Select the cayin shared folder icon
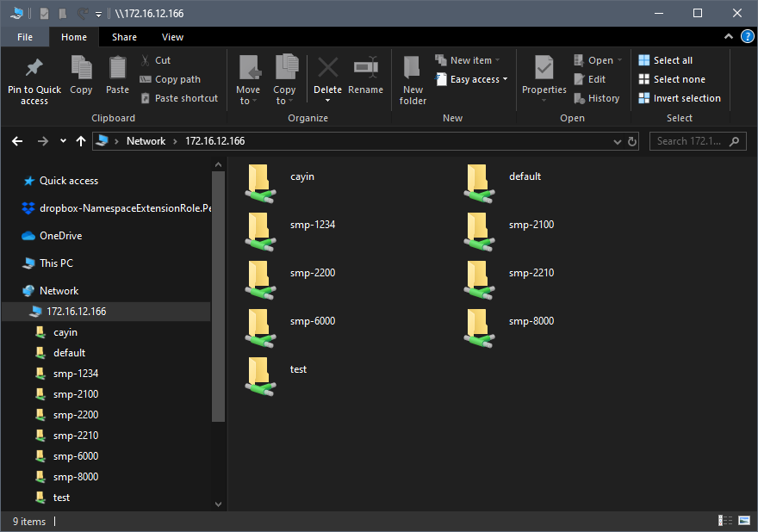The image size is (758, 532). tap(260, 183)
